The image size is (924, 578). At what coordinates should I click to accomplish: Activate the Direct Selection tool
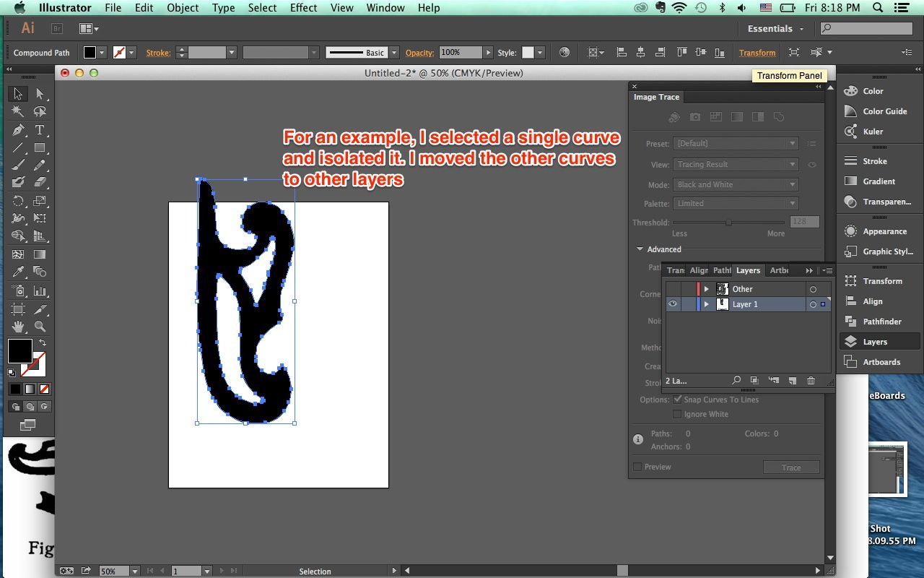coord(40,94)
